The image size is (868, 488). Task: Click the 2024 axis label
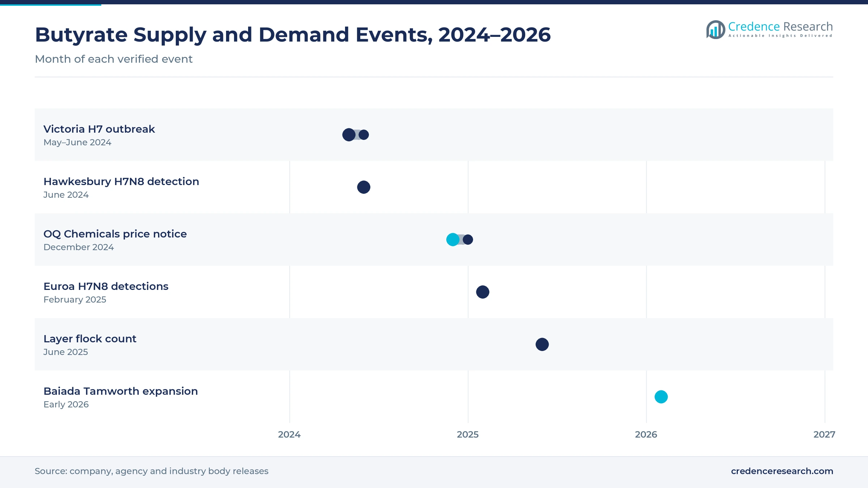pyautogui.click(x=289, y=435)
